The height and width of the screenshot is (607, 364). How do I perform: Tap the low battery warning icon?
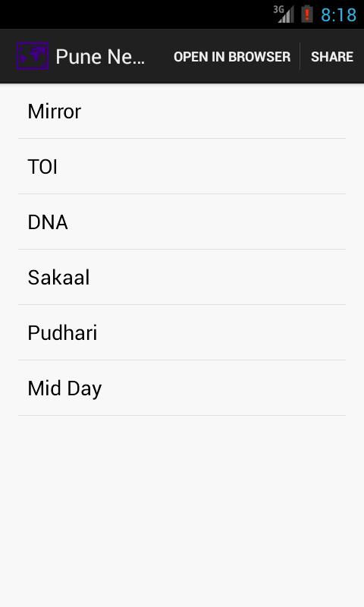pos(307,14)
